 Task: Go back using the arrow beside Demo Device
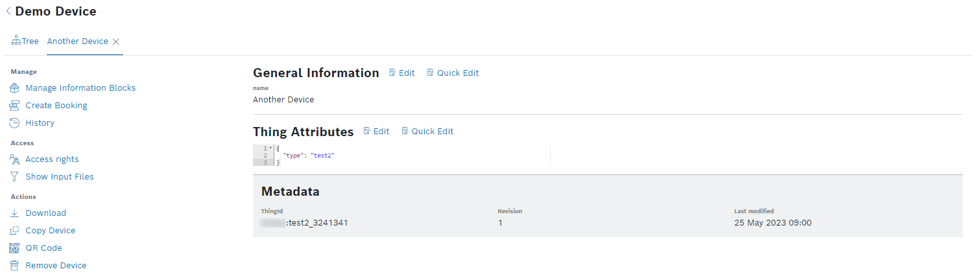pyautogui.click(x=8, y=11)
